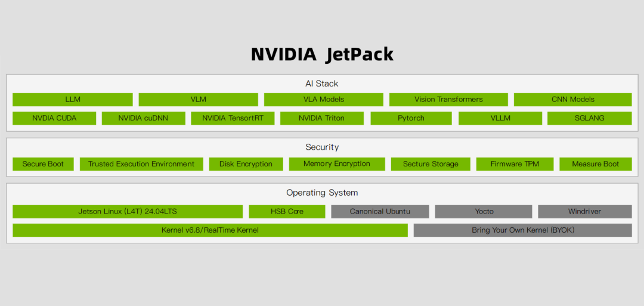Click the CNN Models block

pos(572,100)
